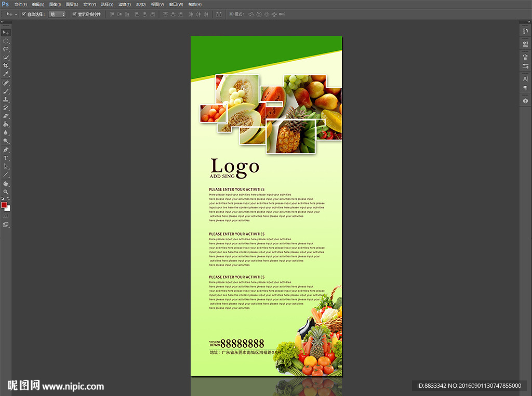The height and width of the screenshot is (396, 532).
Task: Open the 滤镜(T) menu
Action: 124,4
